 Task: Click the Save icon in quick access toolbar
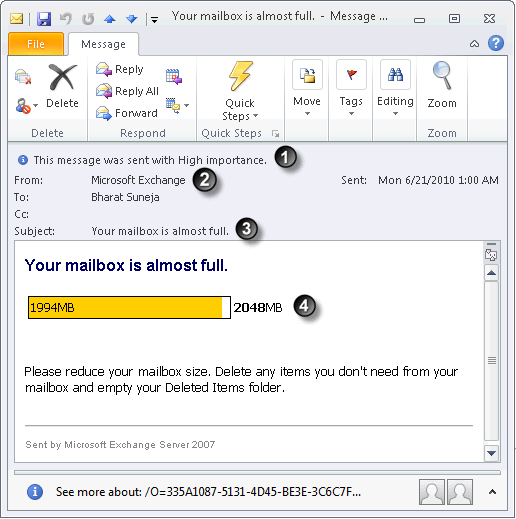click(44, 19)
